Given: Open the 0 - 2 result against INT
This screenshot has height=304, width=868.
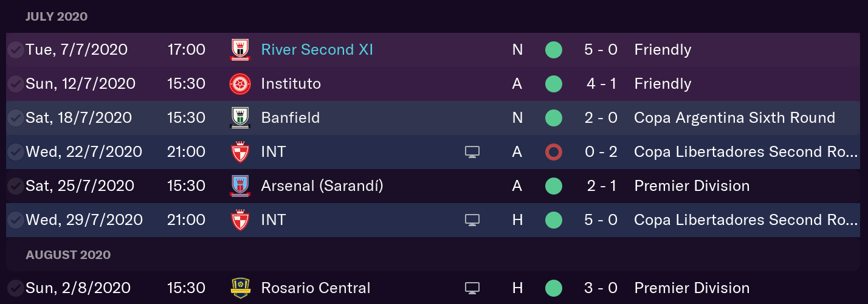Looking at the screenshot, I should point(601,151).
